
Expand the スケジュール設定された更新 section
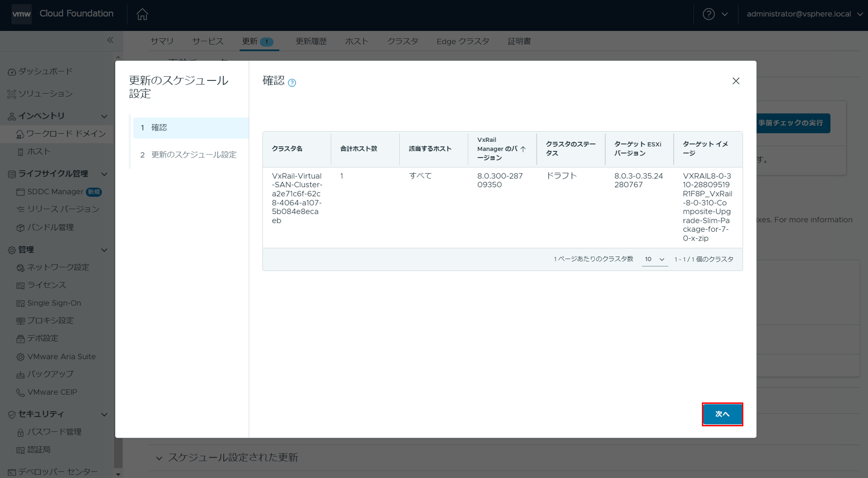click(159, 458)
